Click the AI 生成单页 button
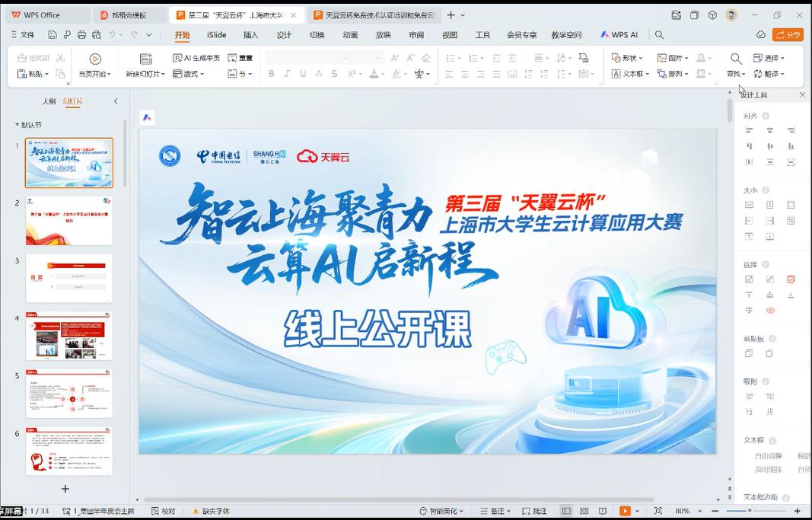 click(196, 58)
